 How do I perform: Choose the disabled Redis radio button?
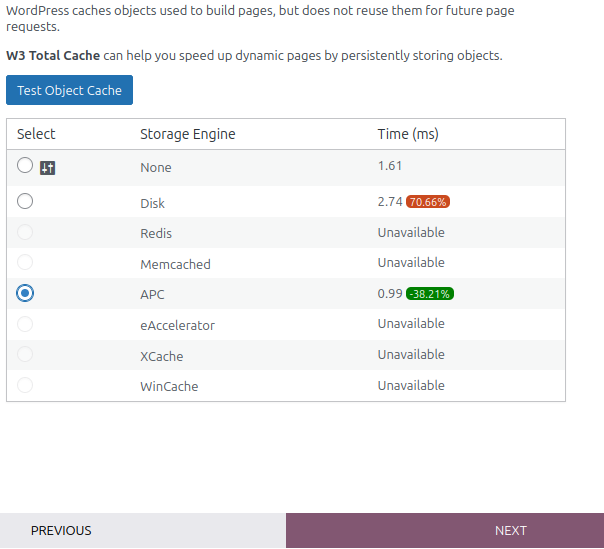point(25,232)
